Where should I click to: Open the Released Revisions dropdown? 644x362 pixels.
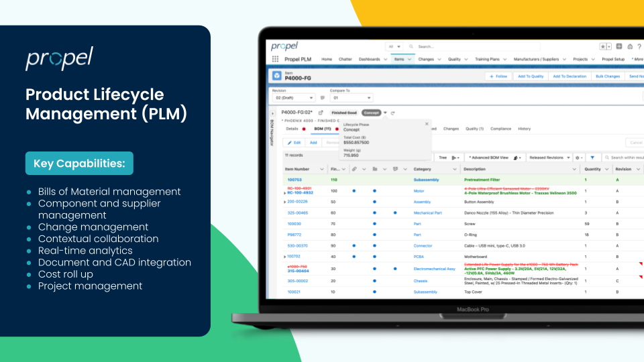(549, 158)
